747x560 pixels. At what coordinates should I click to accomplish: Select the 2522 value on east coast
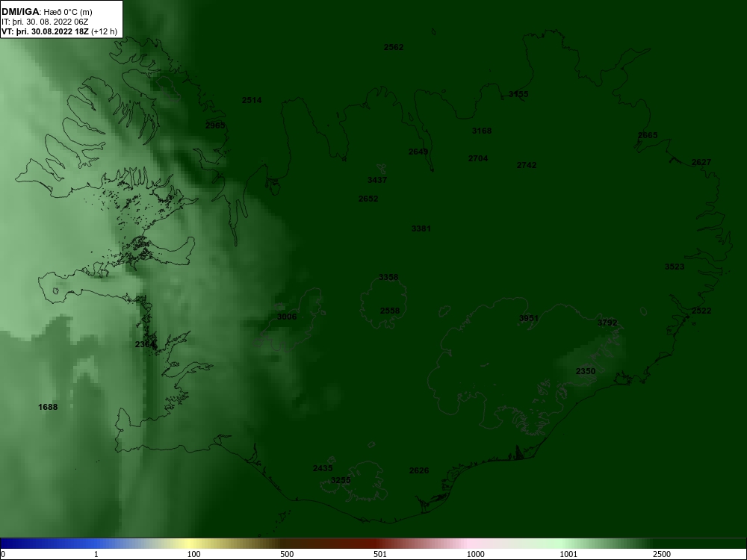point(701,311)
